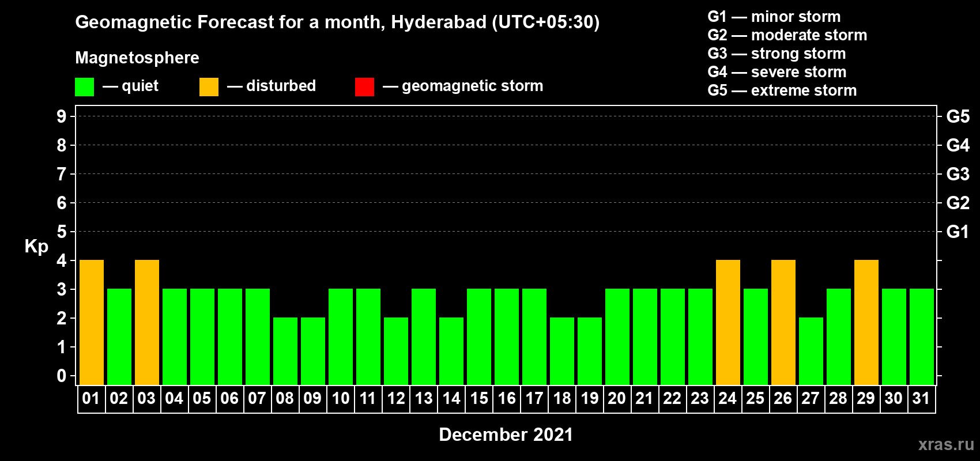The width and height of the screenshot is (980, 461).
Task: Click the bar for day 14
Action: (x=451, y=351)
